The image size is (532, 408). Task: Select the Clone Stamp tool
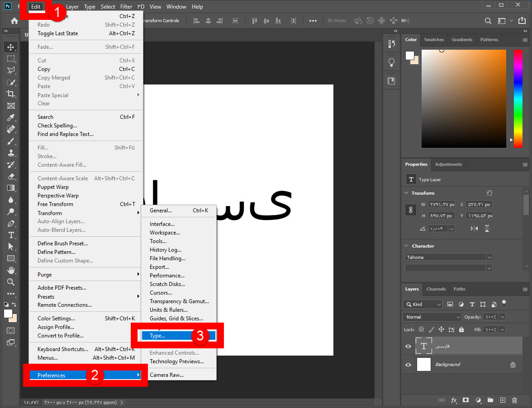[11, 153]
